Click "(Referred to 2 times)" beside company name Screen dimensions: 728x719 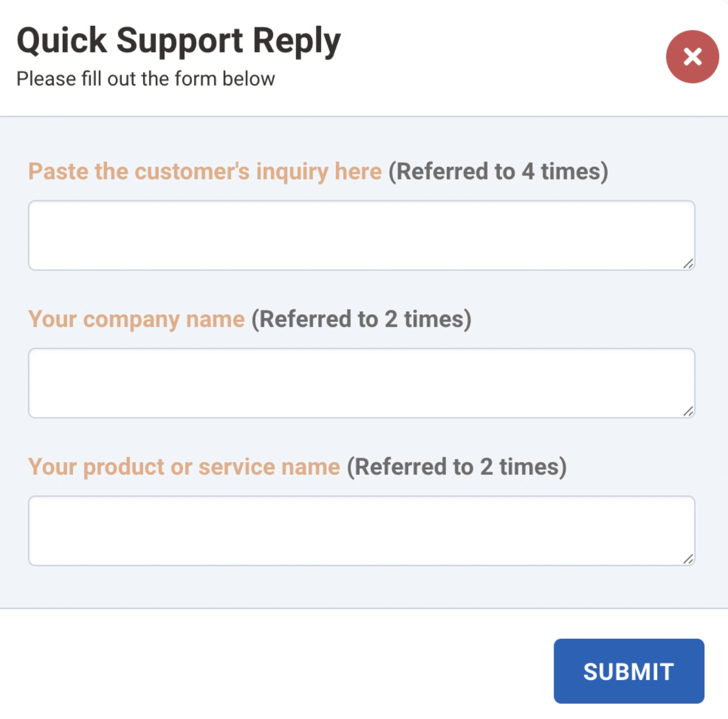pos(362,319)
